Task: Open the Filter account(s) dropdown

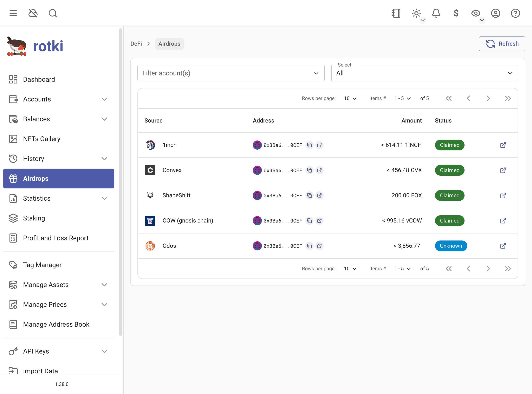Action: [x=231, y=73]
